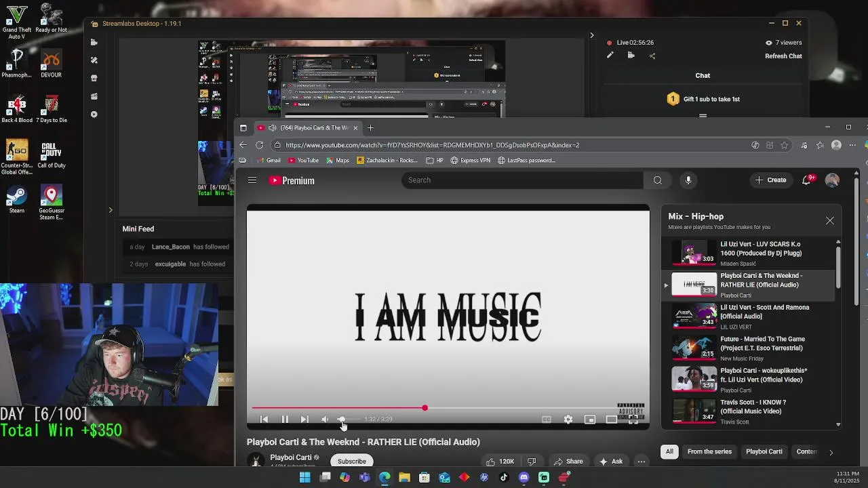Select the From the series chip
This screenshot has width=868, height=488.
click(x=709, y=451)
